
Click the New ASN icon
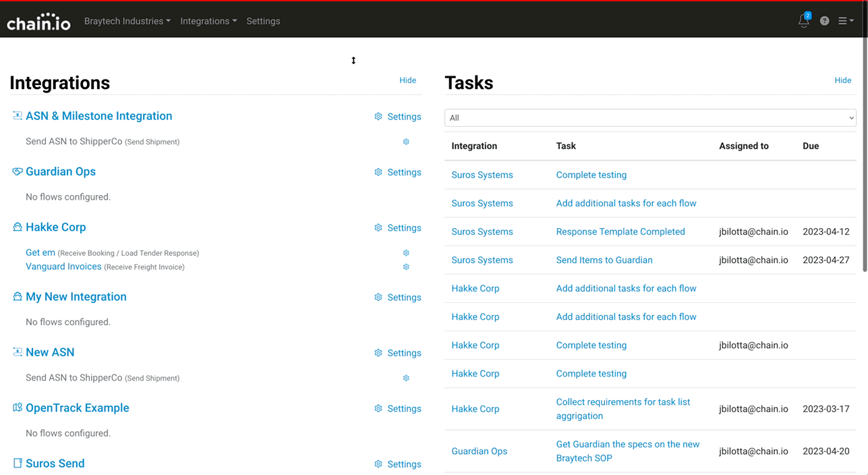point(18,352)
